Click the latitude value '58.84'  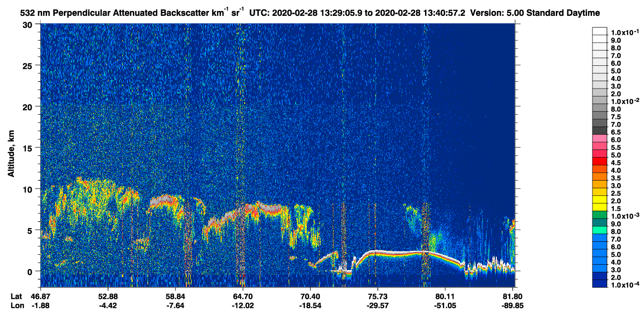pyautogui.click(x=175, y=296)
